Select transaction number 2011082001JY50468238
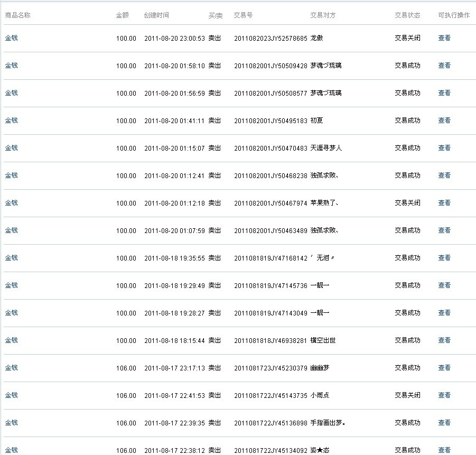Screen dimensions: 476x455 tap(270, 175)
